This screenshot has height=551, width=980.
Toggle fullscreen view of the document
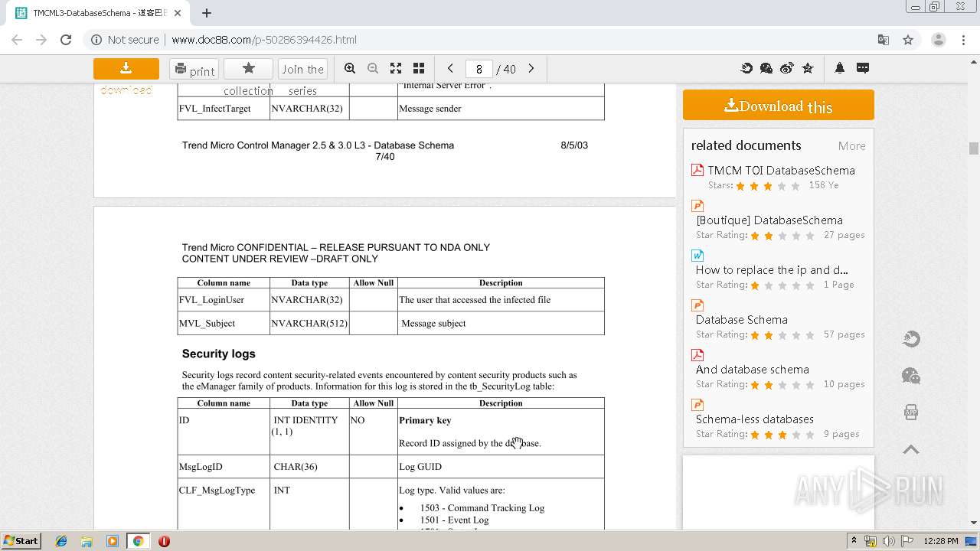pos(396,69)
